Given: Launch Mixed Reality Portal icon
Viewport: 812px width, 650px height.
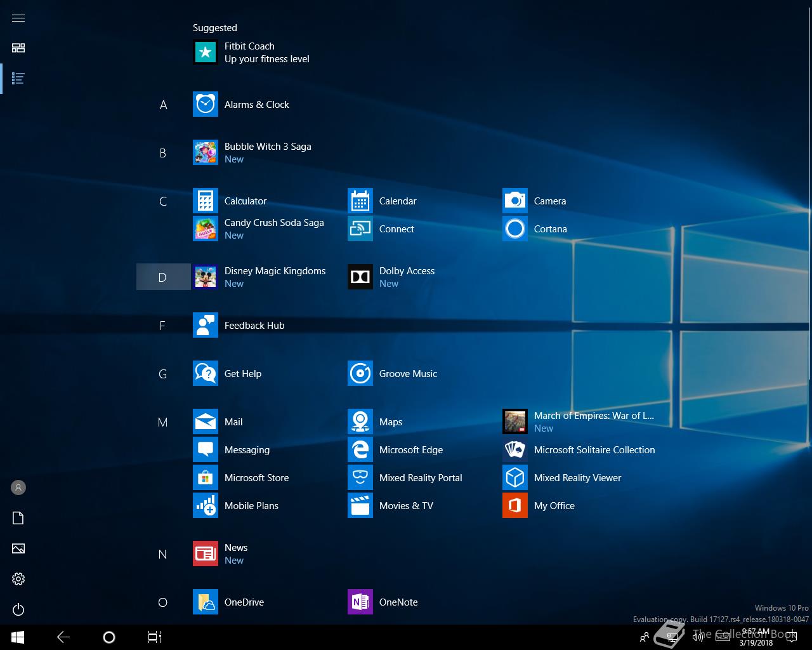Looking at the screenshot, I should [x=360, y=477].
